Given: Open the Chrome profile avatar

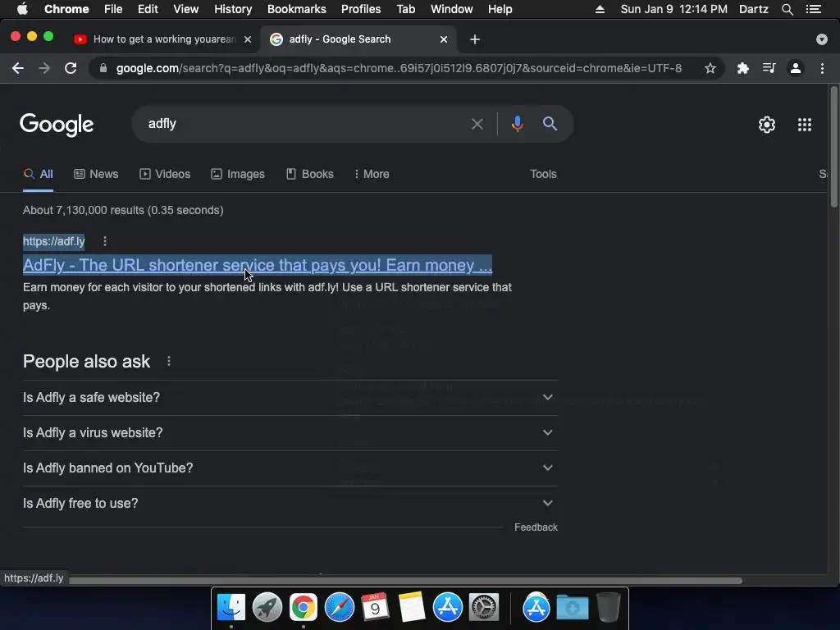Looking at the screenshot, I should pos(796,68).
